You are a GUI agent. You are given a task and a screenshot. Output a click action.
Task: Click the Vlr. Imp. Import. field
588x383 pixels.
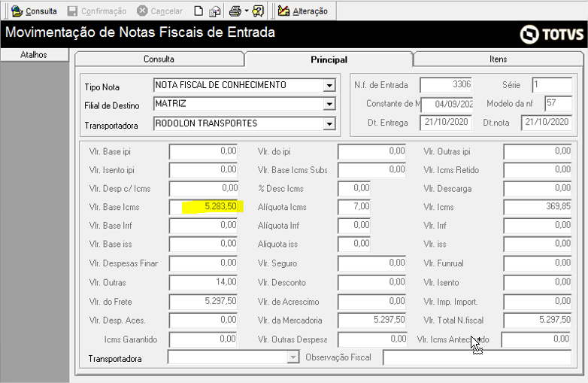click(x=538, y=302)
